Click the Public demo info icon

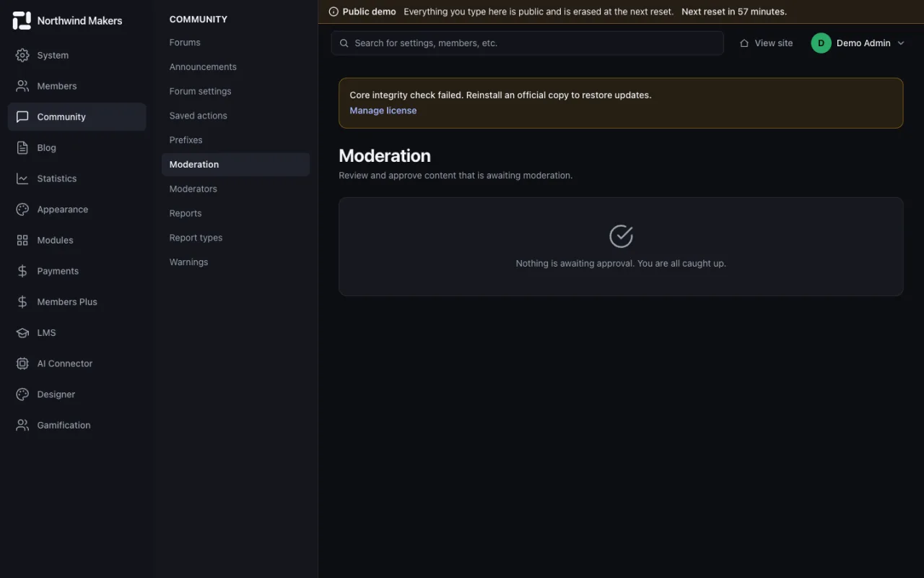pyautogui.click(x=334, y=12)
